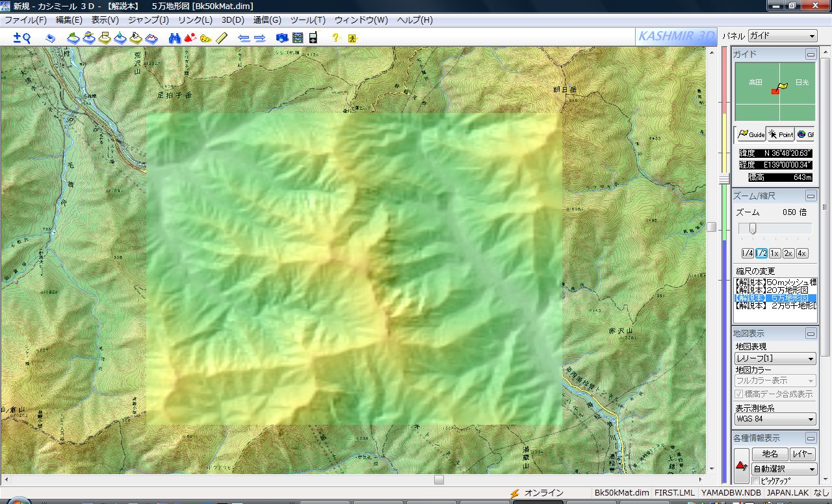Open the ツール(T) menu
The height and width of the screenshot is (504, 832).
pos(308,20)
